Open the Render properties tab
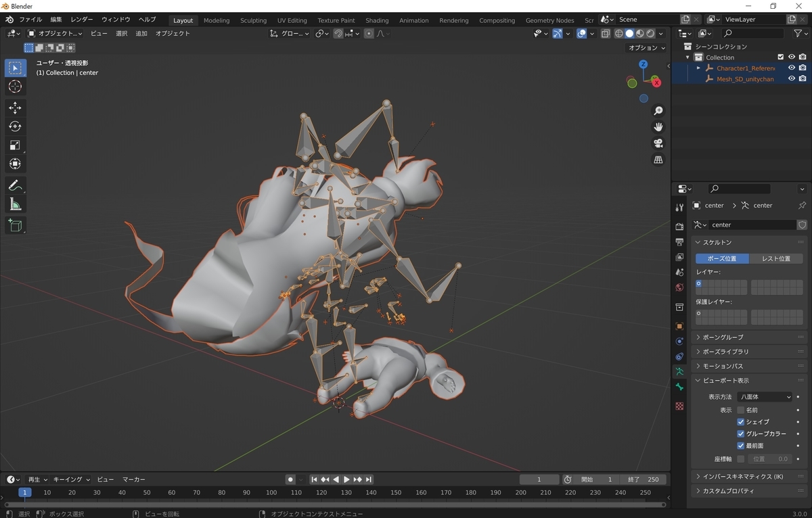Image resolution: width=812 pixels, height=518 pixels. [x=679, y=227]
